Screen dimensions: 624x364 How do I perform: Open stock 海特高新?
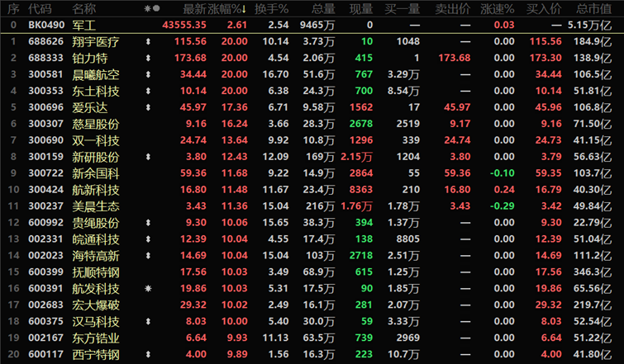[x=96, y=256]
